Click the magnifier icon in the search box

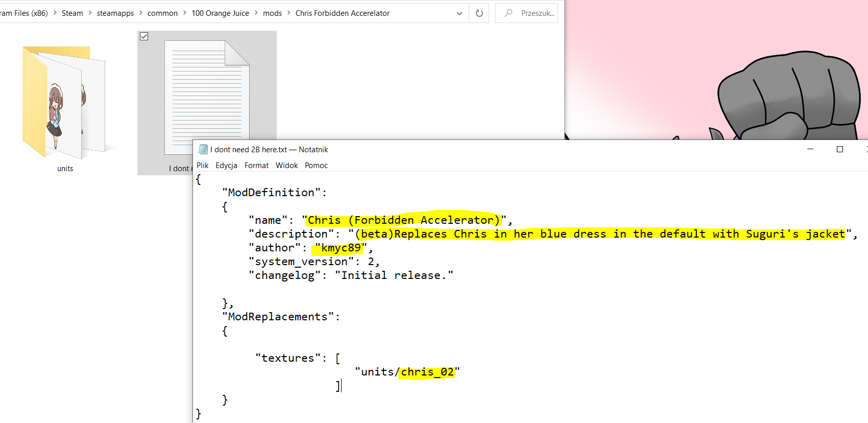[x=509, y=13]
